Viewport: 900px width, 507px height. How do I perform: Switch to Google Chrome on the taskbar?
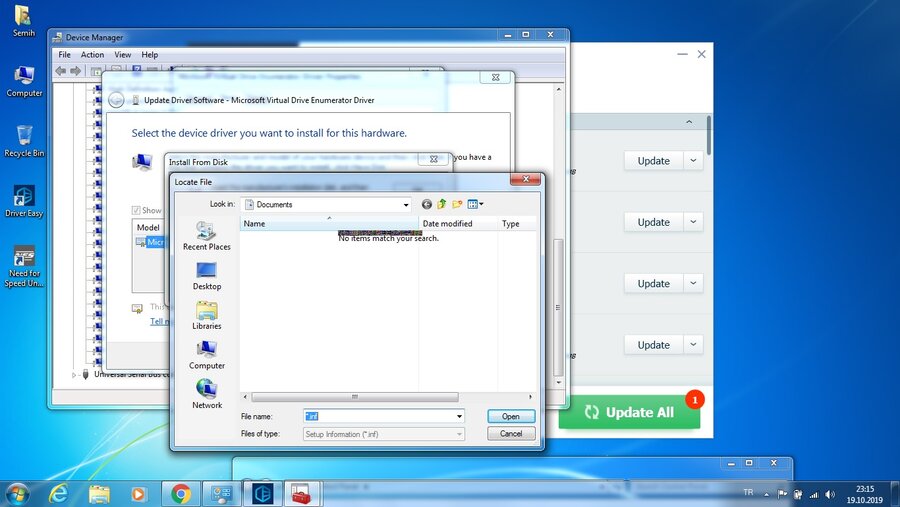pos(181,494)
